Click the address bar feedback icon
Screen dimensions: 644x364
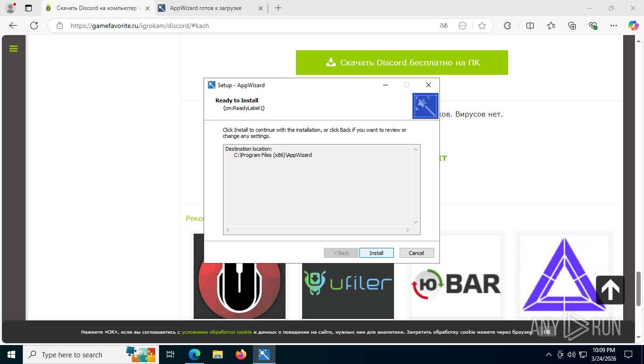coord(463,26)
